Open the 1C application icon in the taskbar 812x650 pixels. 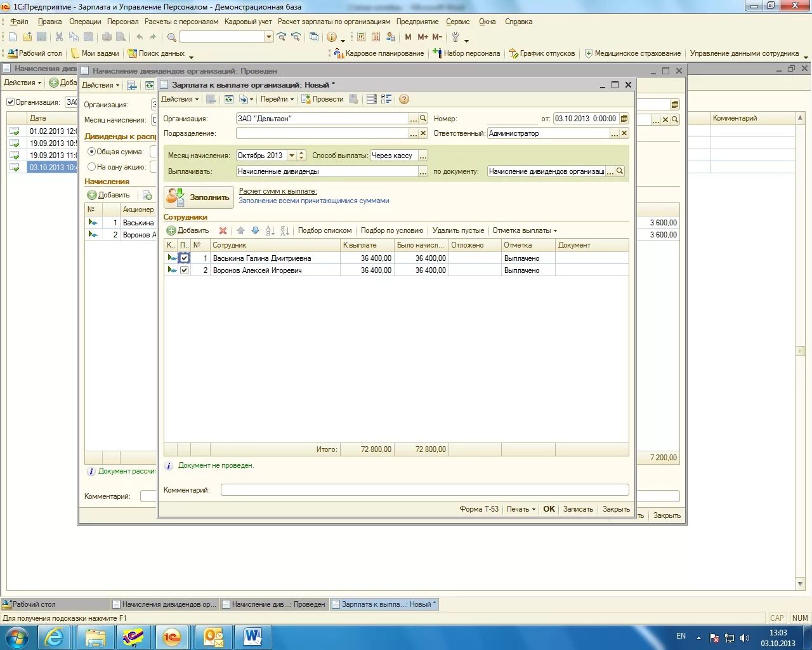point(172,637)
